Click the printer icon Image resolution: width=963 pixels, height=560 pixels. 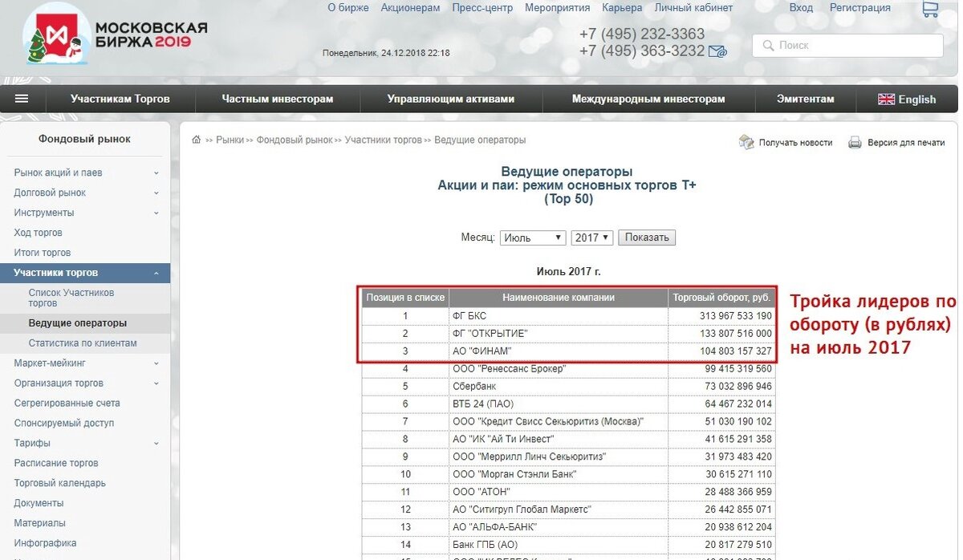click(855, 142)
